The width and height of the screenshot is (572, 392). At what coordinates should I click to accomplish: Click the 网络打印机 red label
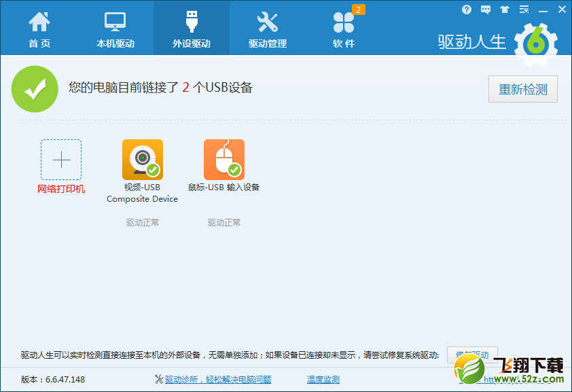click(x=61, y=189)
